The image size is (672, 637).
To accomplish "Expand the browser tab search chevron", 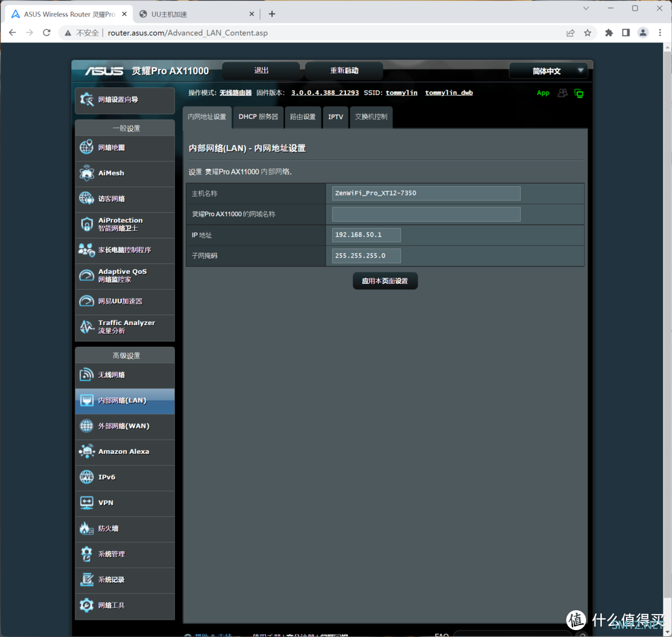I will point(586,9).
